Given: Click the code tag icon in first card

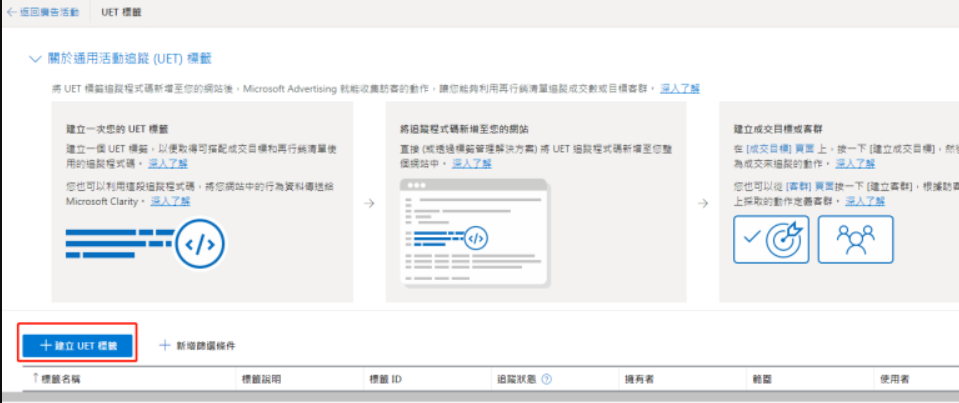Looking at the screenshot, I should pyautogui.click(x=199, y=245).
